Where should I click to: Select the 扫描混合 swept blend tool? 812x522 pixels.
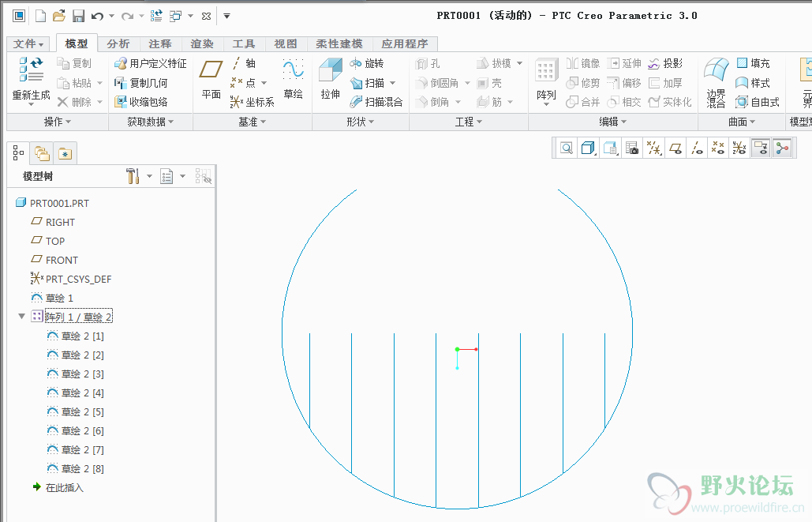pos(376,102)
